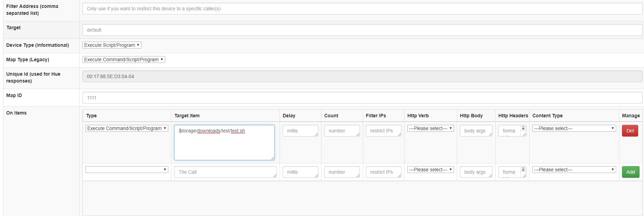Click the first row Delay millis field
This screenshot has width=644, height=216.
tap(300, 131)
